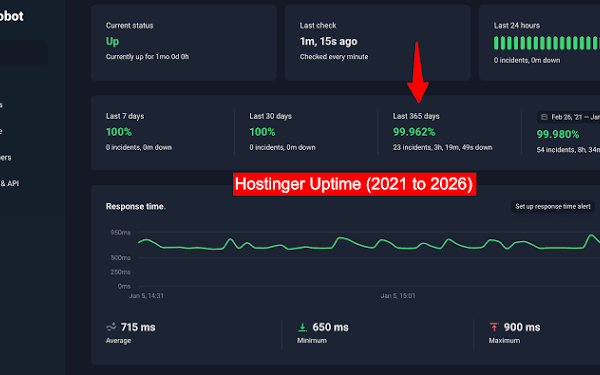The width and height of the screenshot is (600, 375).
Task: Click the '1m, 15s ago' last check value
Action: 328,41
